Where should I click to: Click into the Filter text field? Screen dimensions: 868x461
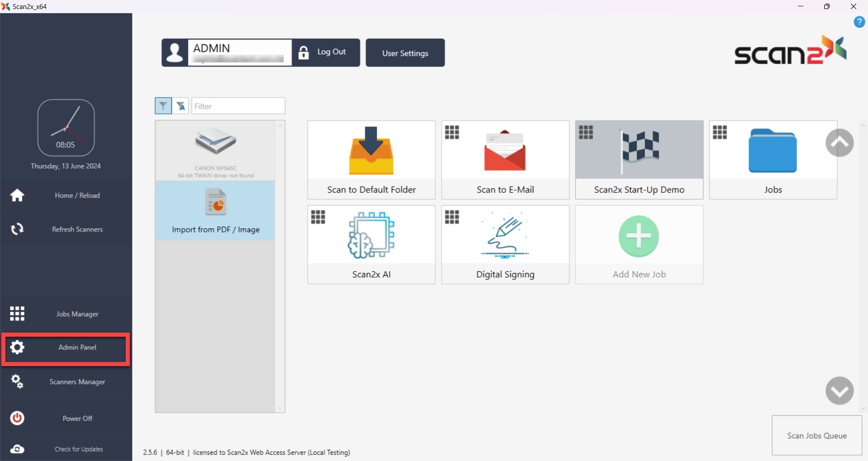[238, 106]
